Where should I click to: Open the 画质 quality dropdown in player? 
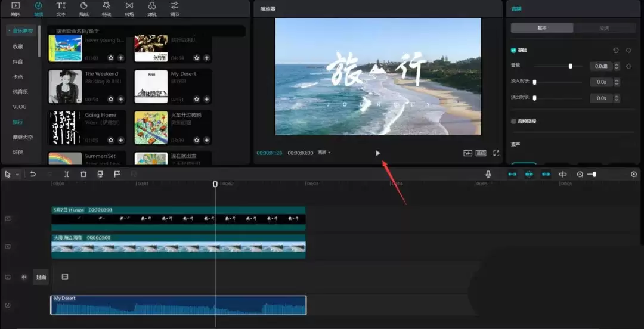324,153
